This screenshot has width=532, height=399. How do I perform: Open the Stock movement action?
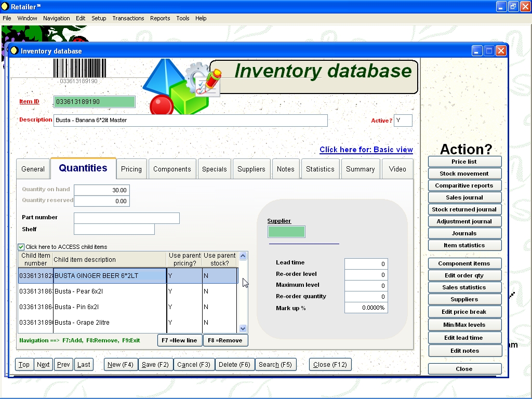[464, 173]
